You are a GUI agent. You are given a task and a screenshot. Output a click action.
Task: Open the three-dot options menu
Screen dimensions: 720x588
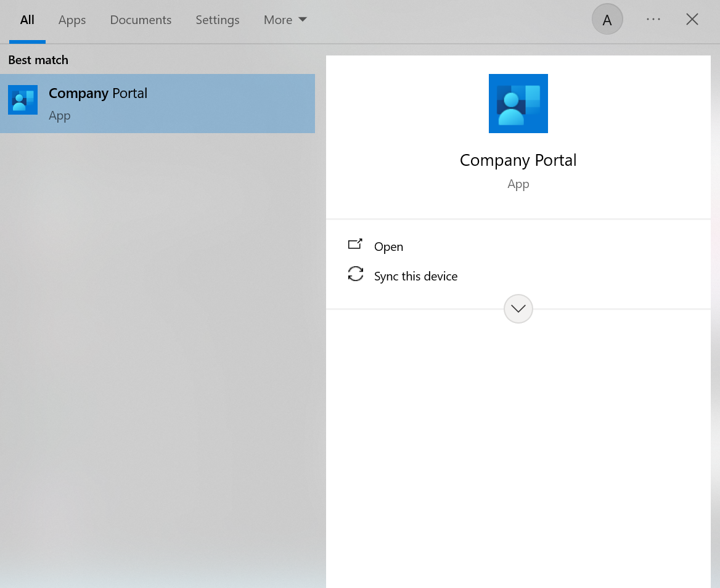coord(653,20)
